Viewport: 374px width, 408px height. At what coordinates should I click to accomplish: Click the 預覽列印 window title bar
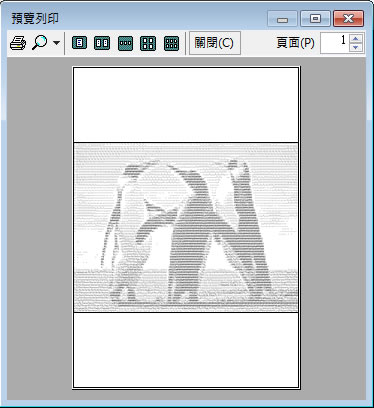click(133, 18)
